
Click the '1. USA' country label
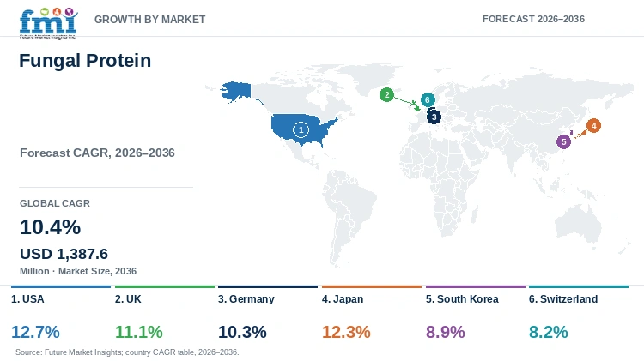27,299
